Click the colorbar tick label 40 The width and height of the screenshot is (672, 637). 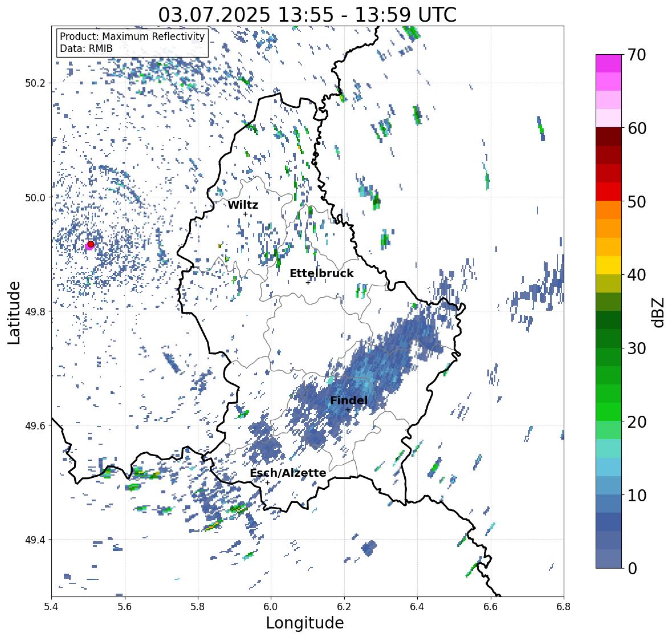[637, 275]
